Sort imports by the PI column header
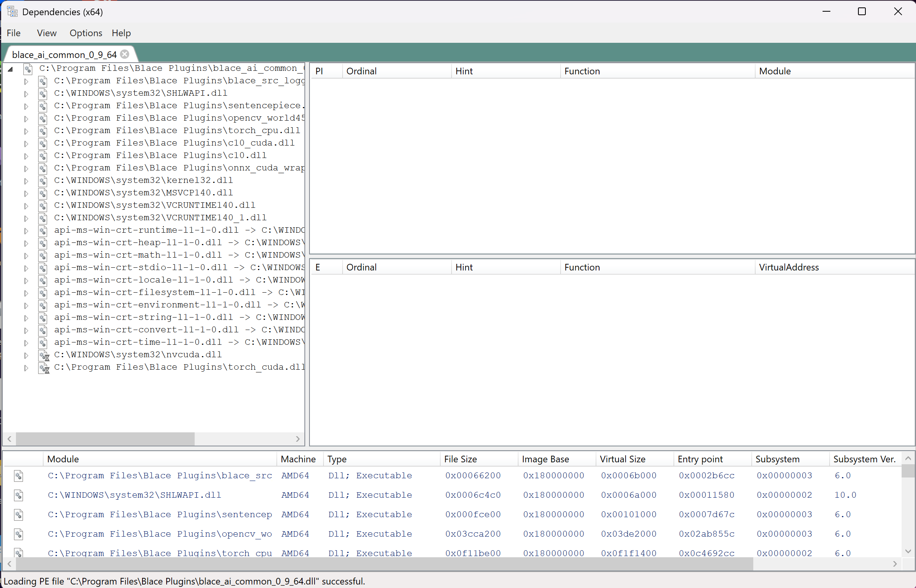916x588 pixels. (327, 71)
